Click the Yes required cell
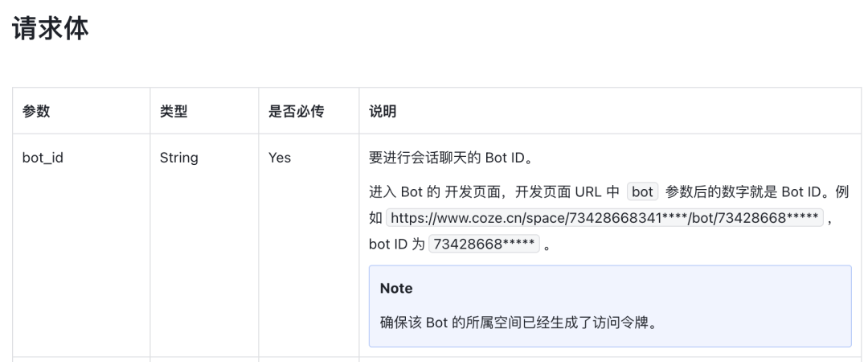This screenshot has width=868, height=362. [279, 158]
